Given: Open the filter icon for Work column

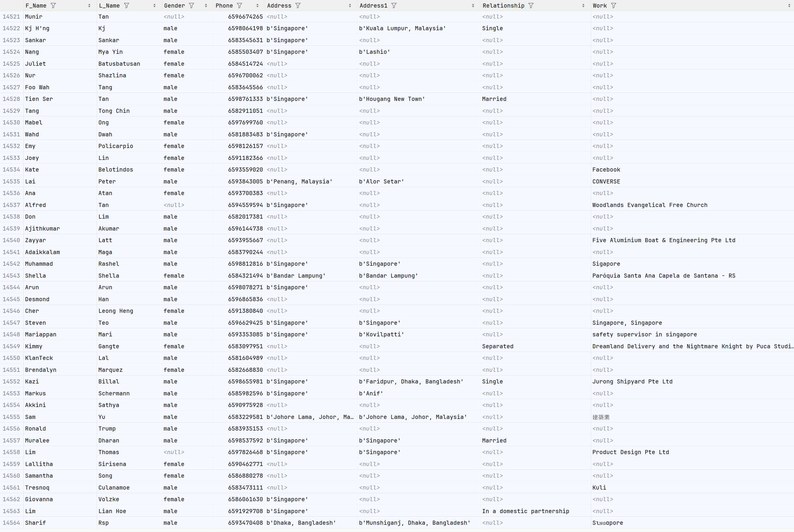Looking at the screenshot, I should click(613, 6).
